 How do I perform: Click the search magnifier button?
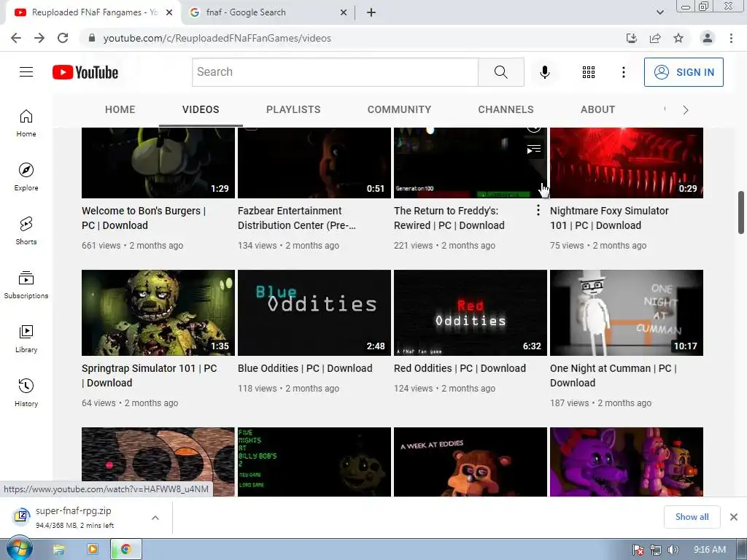500,72
